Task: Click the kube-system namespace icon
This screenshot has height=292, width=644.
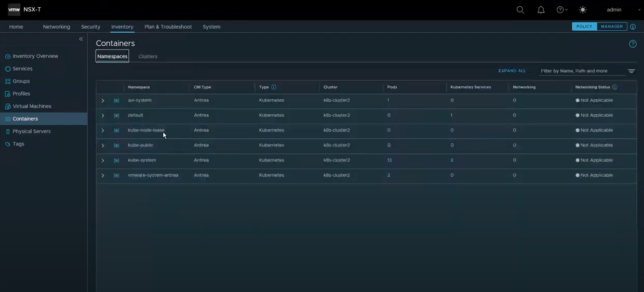Action: click(116, 161)
